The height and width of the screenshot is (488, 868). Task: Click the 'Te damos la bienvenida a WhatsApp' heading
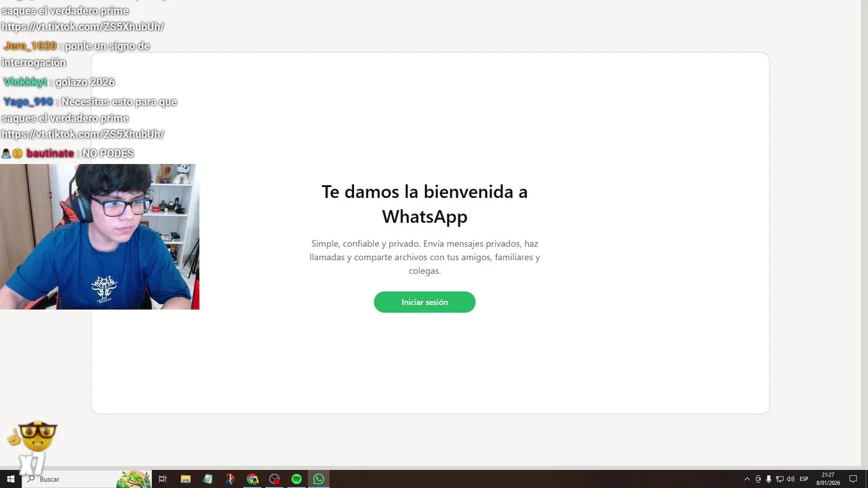[425, 204]
